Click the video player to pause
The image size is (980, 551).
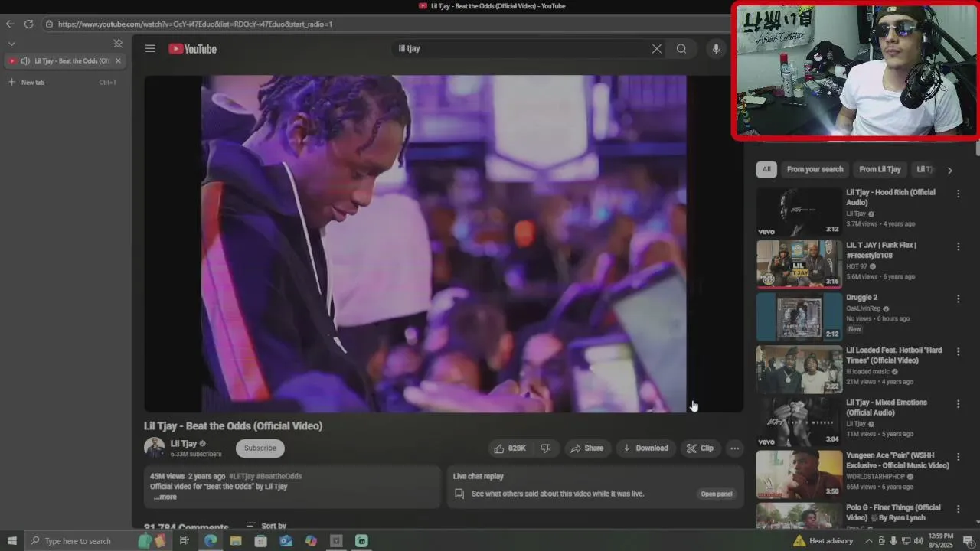coord(444,243)
